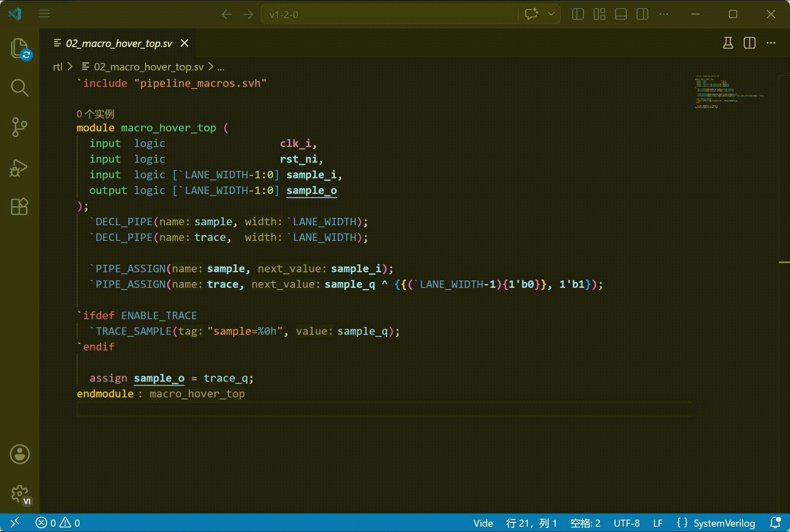Image resolution: width=790 pixels, height=532 pixels.
Task: Click the rst_ni port identifier
Action: point(299,159)
